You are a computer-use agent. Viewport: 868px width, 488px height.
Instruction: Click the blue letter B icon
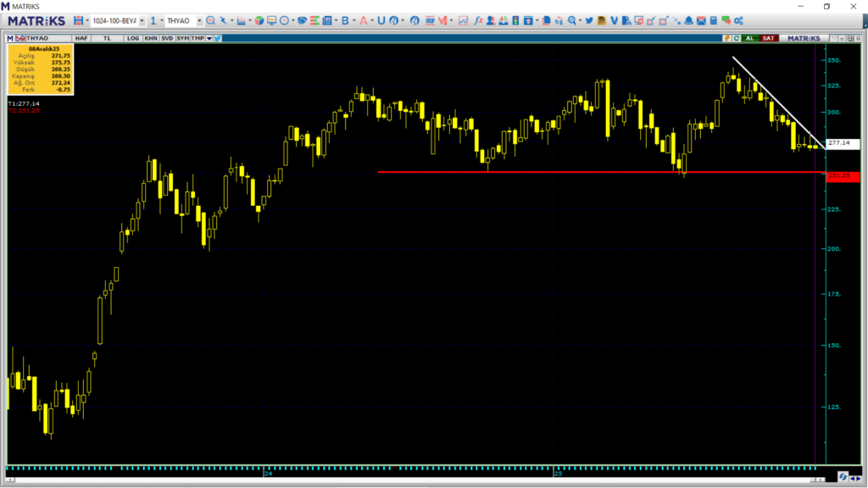(345, 20)
